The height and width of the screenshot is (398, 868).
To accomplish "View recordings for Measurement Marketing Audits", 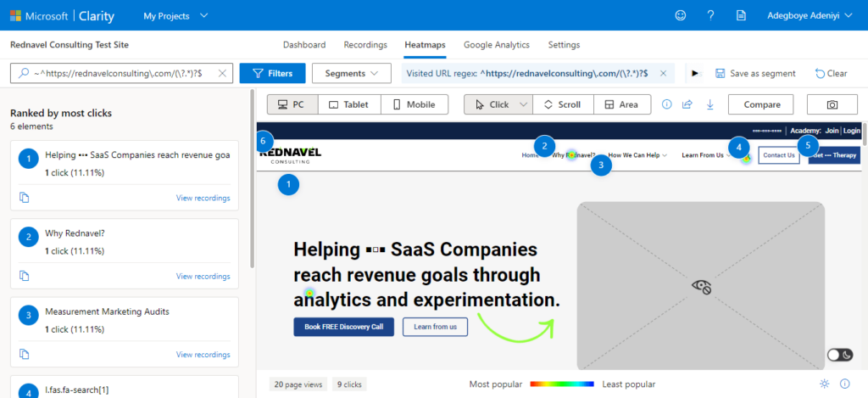I will point(203,354).
